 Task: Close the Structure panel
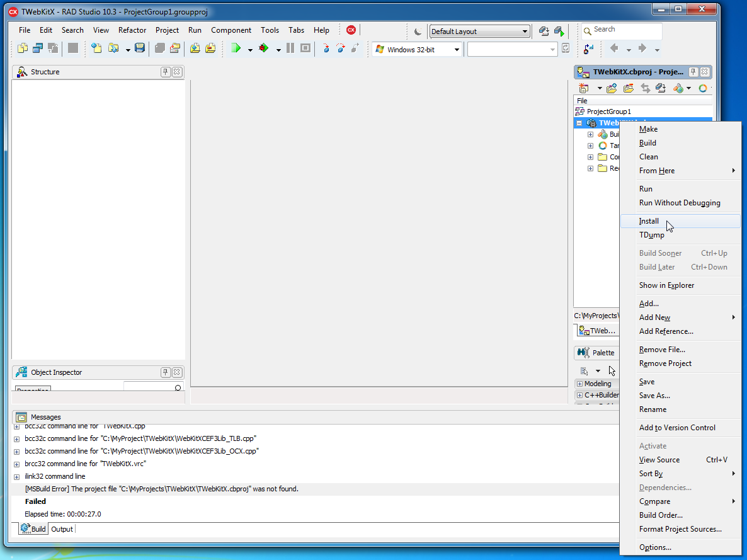(x=177, y=72)
